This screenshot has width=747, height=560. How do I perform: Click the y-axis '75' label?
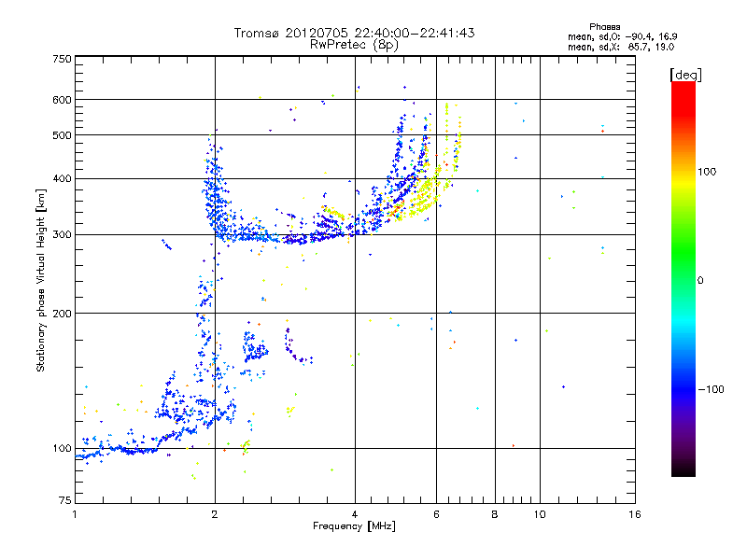(65, 500)
